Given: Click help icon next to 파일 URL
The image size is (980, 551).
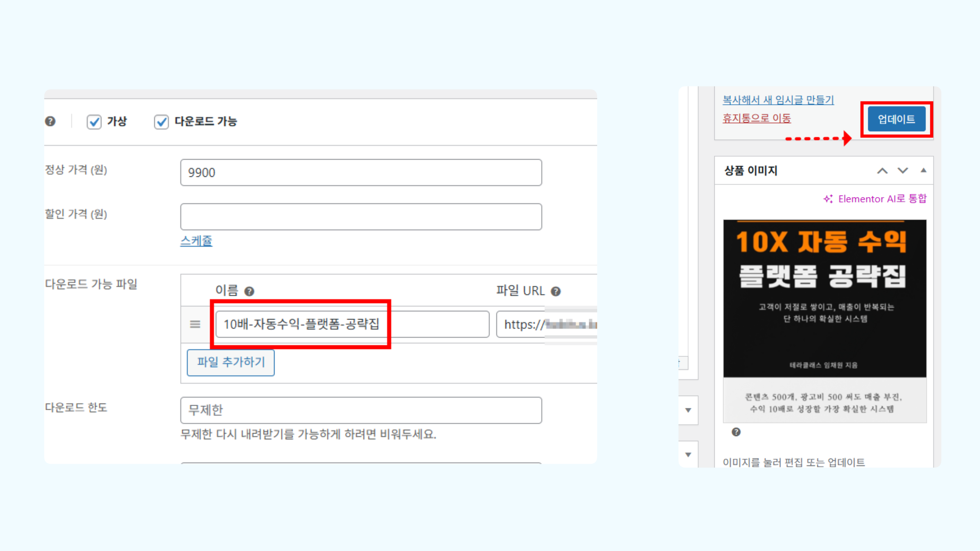Looking at the screenshot, I should pos(555,292).
